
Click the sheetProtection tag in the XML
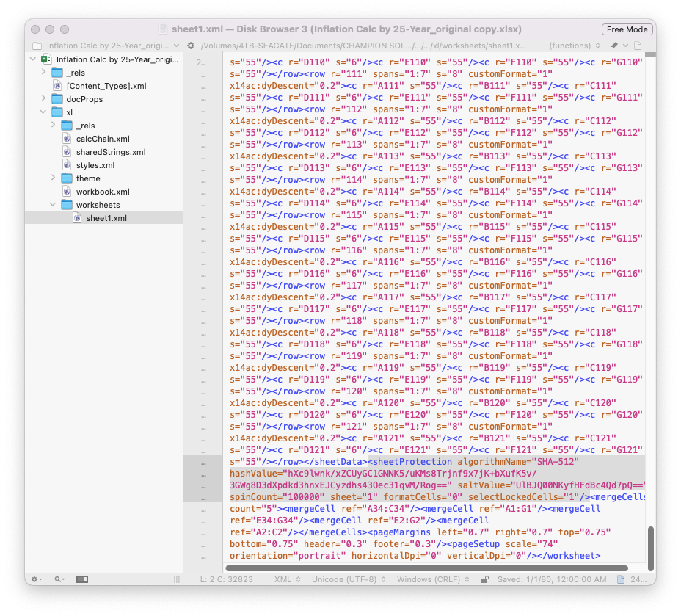pos(410,462)
